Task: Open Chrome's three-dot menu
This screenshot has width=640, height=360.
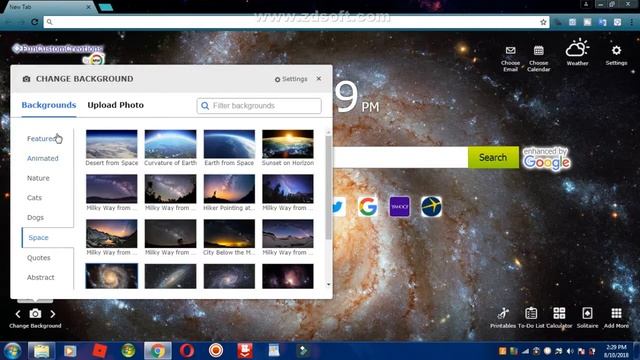Action: (x=632, y=22)
